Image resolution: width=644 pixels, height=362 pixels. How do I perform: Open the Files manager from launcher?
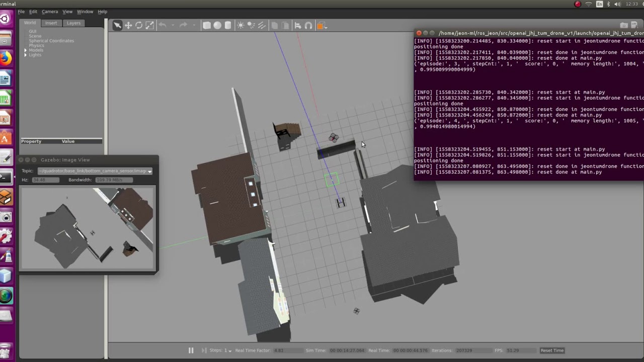(5, 39)
